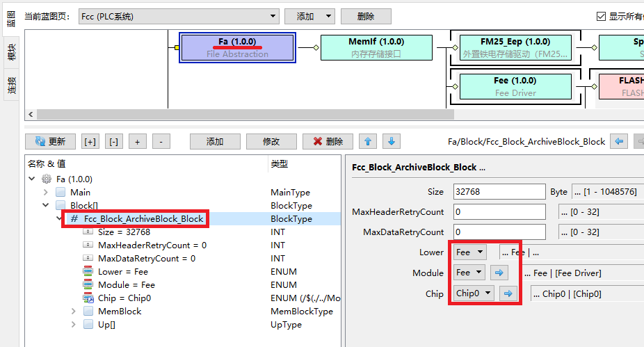Screen dimensions: 644x347
Task: Open the Lower dropdown showing Fee
Action: [x=469, y=252]
